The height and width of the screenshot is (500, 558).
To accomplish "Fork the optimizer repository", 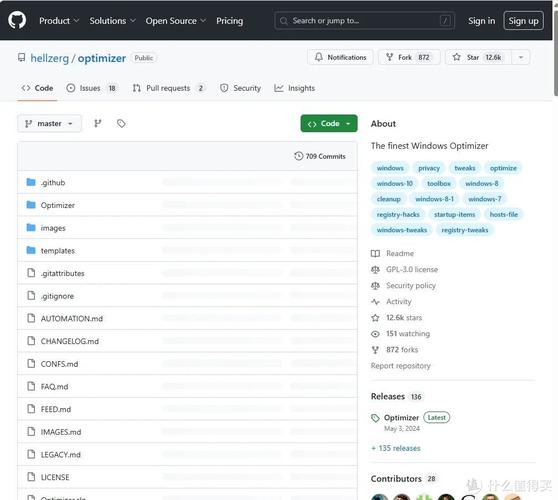I will [x=409, y=57].
